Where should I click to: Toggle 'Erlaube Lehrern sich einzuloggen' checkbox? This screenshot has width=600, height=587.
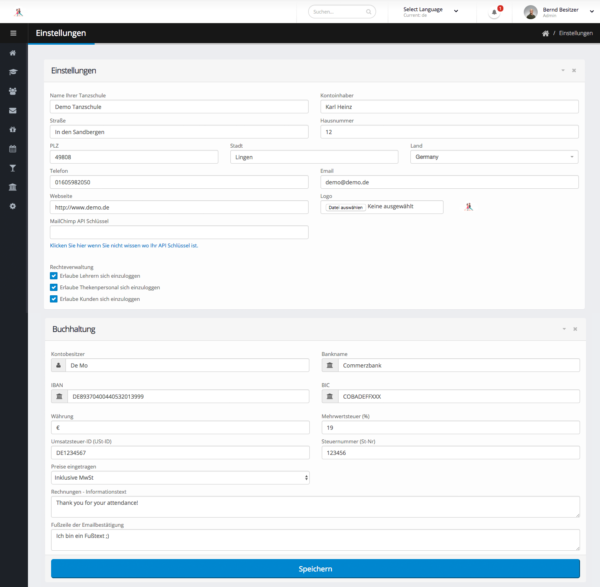click(54, 276)
